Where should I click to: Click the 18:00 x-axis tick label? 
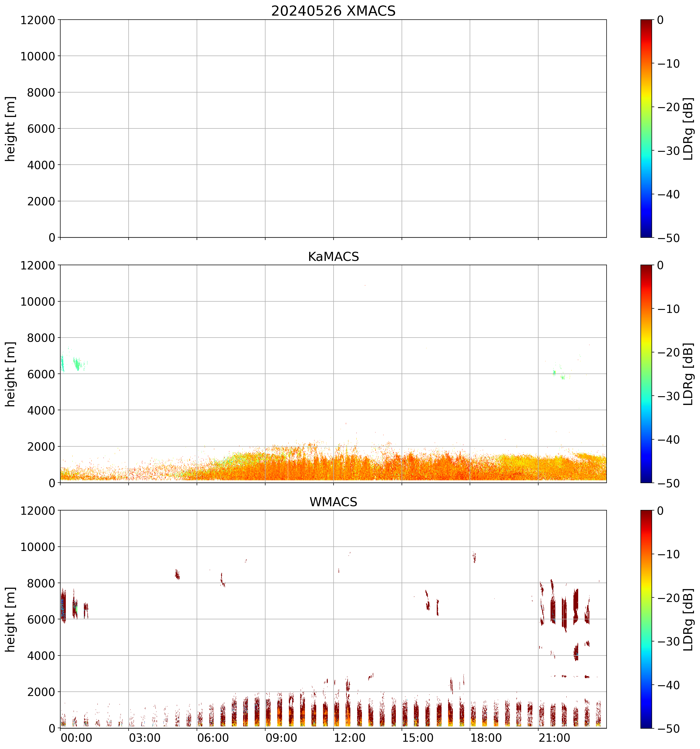(486, 738)
